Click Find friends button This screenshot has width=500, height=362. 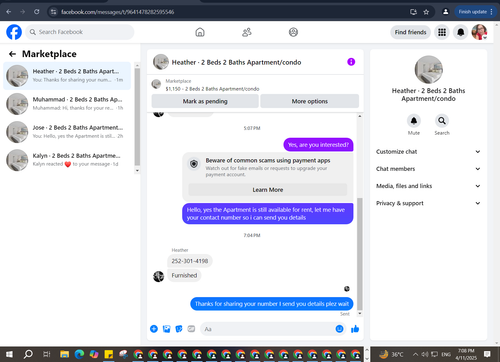pyautogui.click(x=410, y=32)
